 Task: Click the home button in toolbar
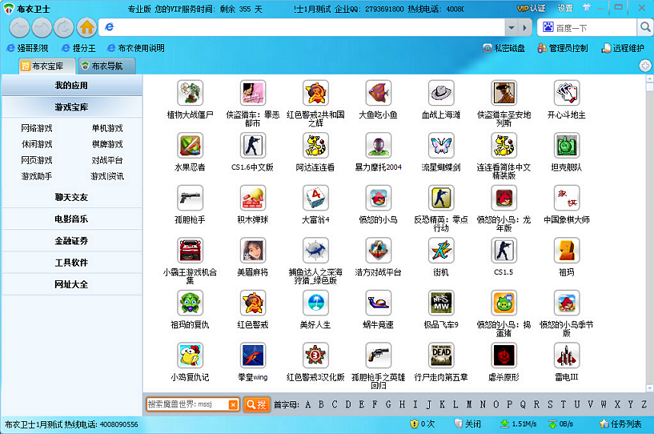coord(87,28)
